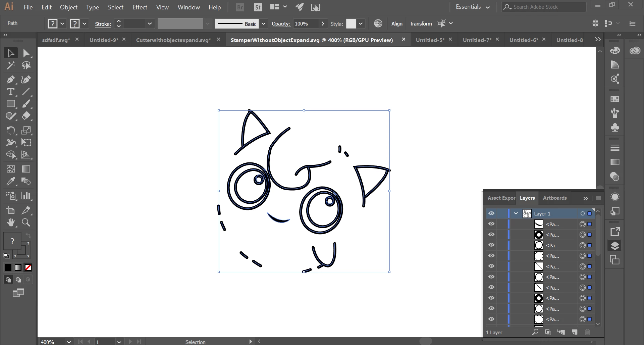Toggle visibility of Layer 1

(x=491, y=213)
